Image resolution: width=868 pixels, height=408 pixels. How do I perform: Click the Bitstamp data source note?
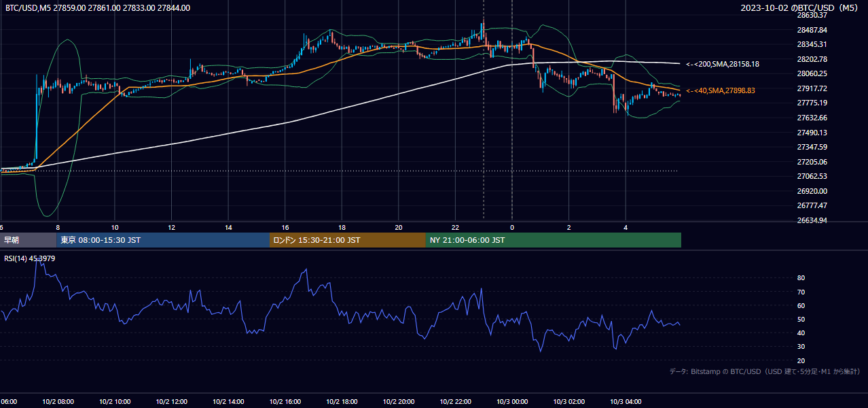(x=765, y=371)
